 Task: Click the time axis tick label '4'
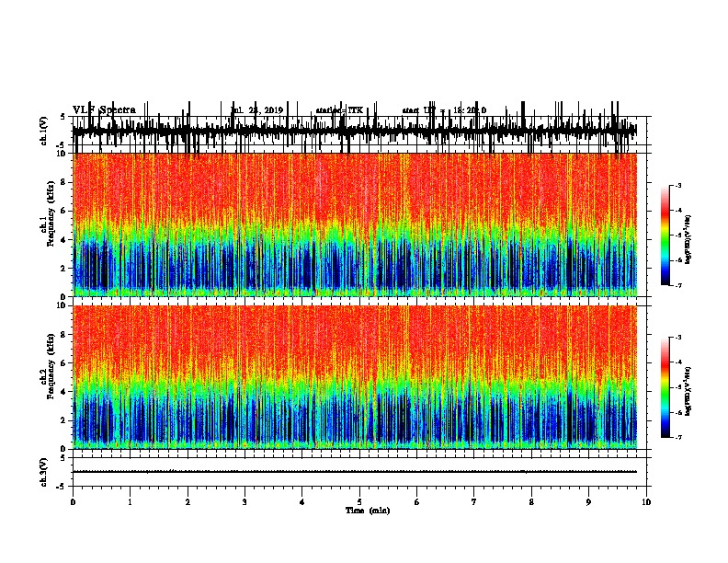tap(302, 502)
